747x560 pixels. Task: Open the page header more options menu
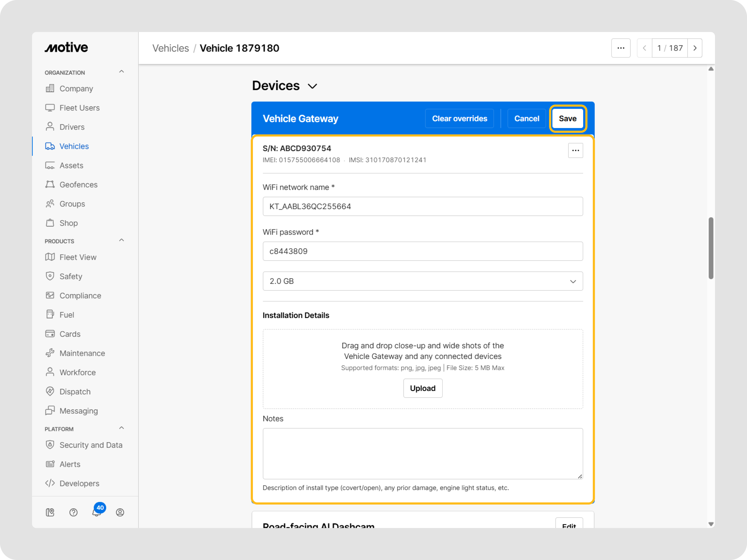620,48
